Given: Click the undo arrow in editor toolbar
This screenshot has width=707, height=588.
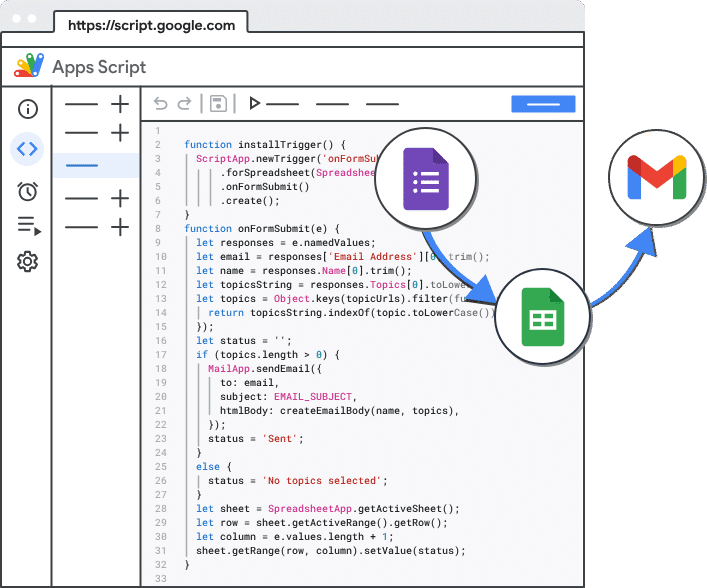Looking at the screenshot, I should pyautogui.click(x=161, y=103).
